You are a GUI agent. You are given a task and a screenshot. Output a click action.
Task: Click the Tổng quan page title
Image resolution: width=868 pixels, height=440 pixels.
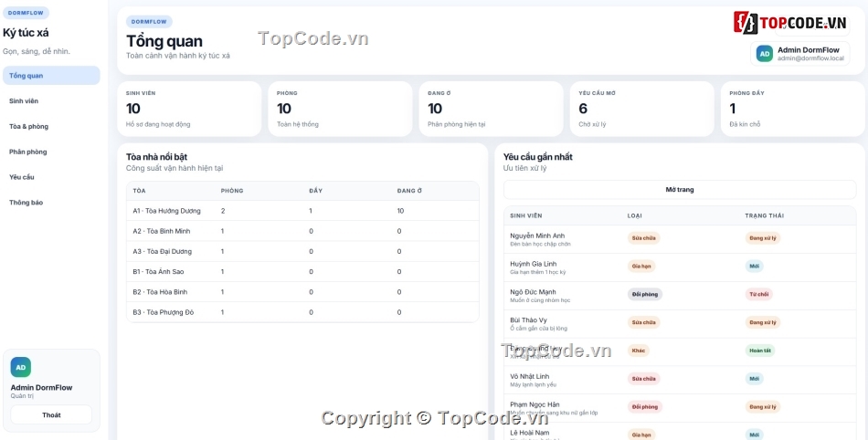[x=164, y=41]
